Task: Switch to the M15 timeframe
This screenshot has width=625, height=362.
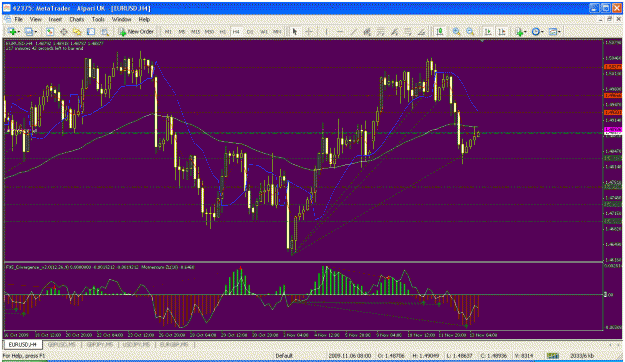Action: point(195,31)
